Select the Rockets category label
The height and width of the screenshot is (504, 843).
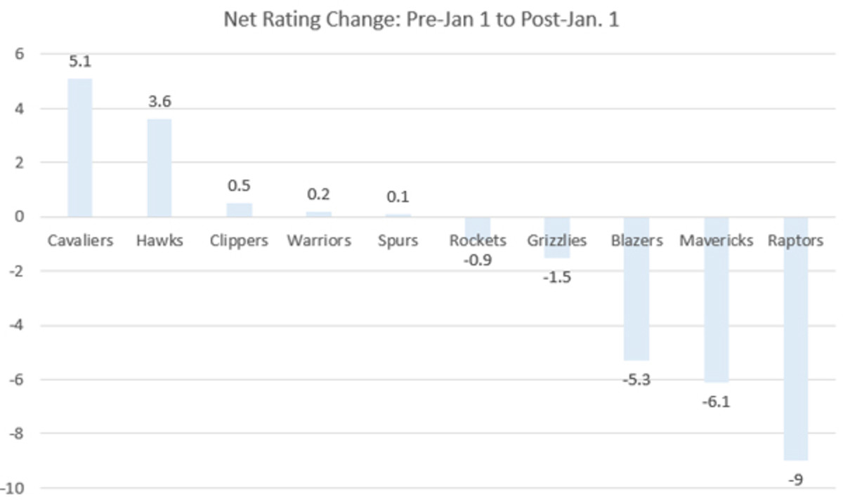(478, 241)
